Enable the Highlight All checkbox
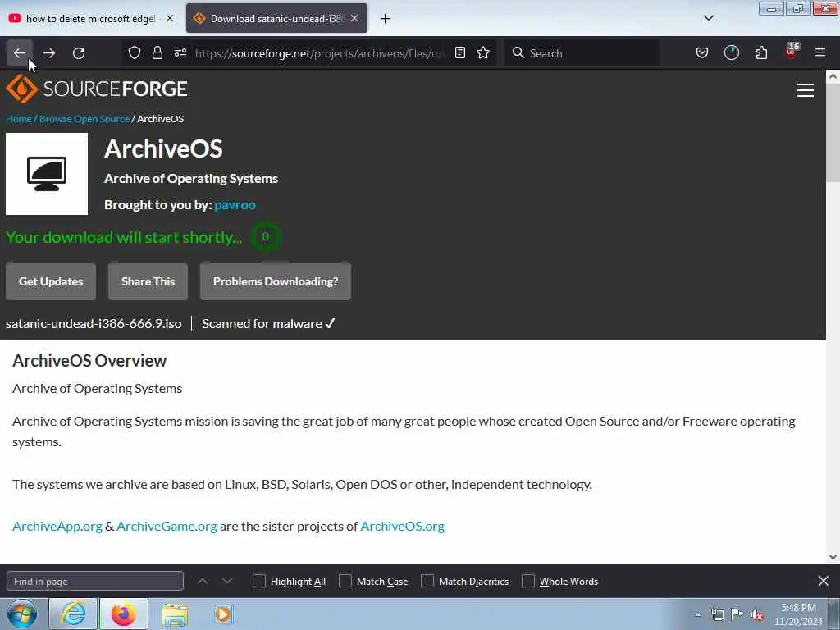The height and width of the screenshot is (630, 840). pos(258,582)
